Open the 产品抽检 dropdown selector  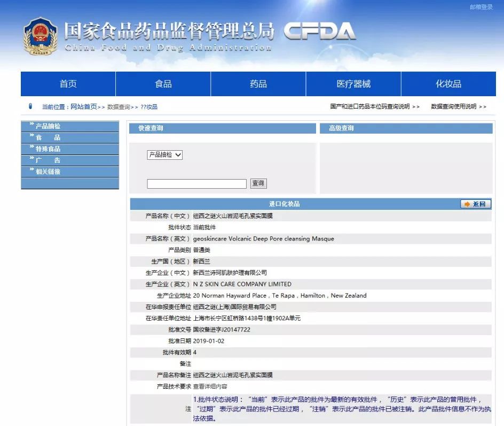pyautogui.click(x=164, y=155)
